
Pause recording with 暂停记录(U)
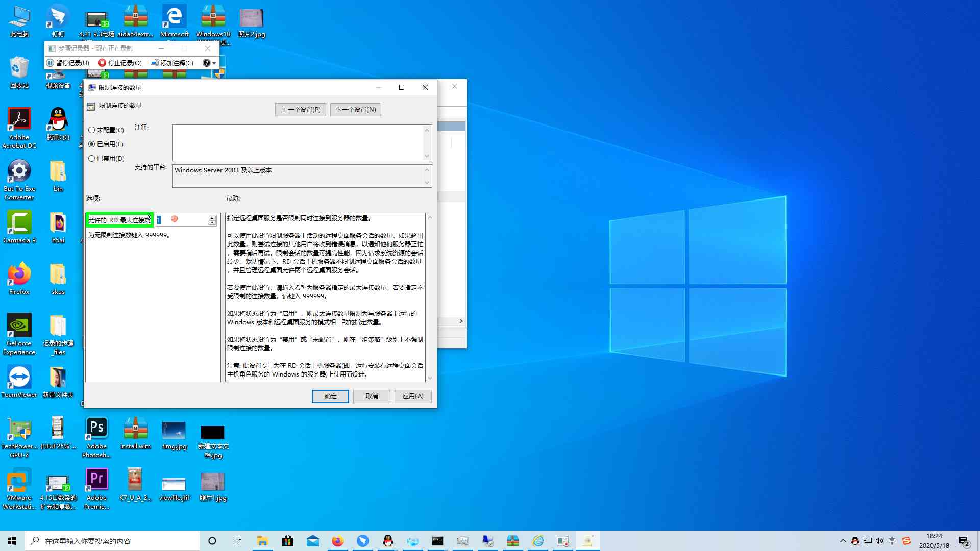(68, 63)
